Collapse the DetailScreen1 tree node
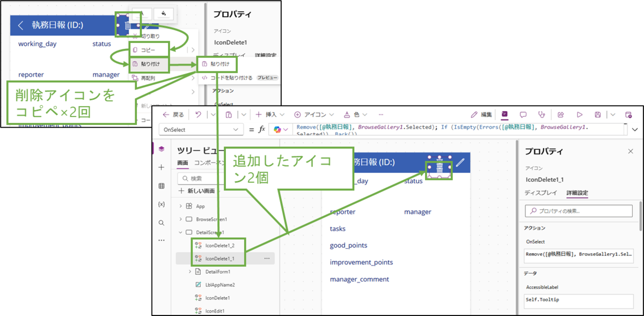The width and height of the screenshot is (644, 316). [180, 232]
